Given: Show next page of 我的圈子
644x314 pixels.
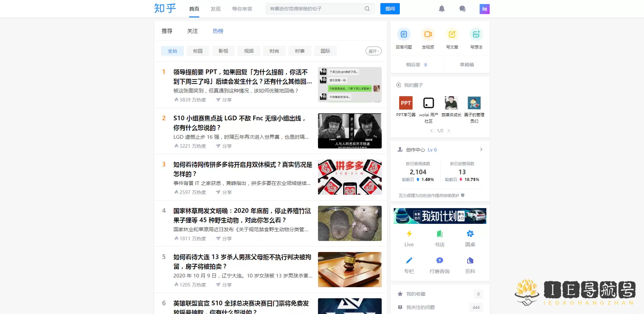Looking at the screenshot, I should coord(449,131).
